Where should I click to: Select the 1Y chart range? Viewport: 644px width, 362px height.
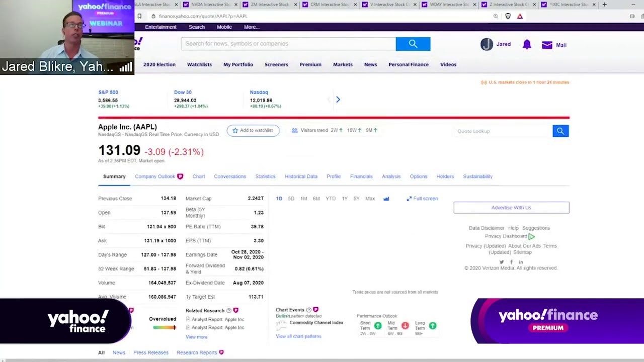(x=345, y=199)
